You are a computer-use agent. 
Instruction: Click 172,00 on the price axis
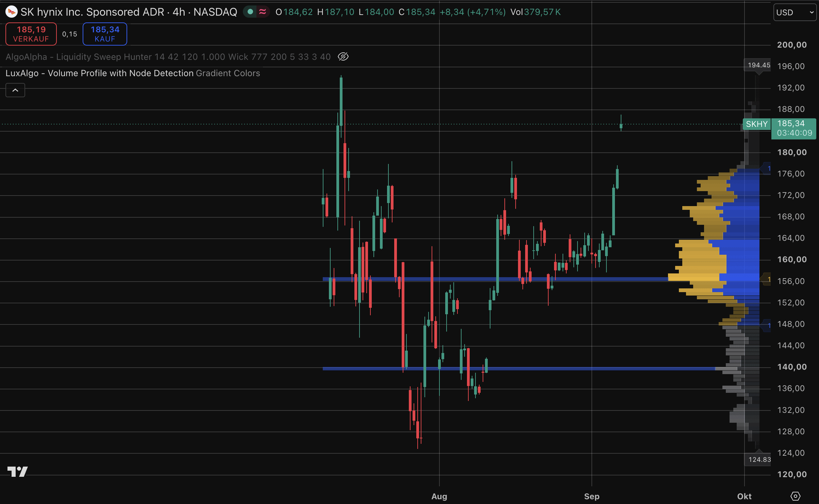[x=791, y=195]
